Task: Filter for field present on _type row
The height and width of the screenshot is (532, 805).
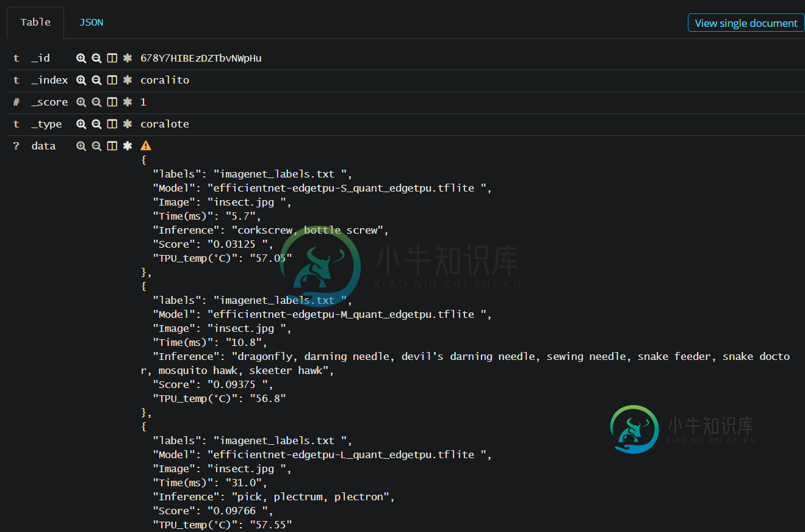Action: (128, 124)
